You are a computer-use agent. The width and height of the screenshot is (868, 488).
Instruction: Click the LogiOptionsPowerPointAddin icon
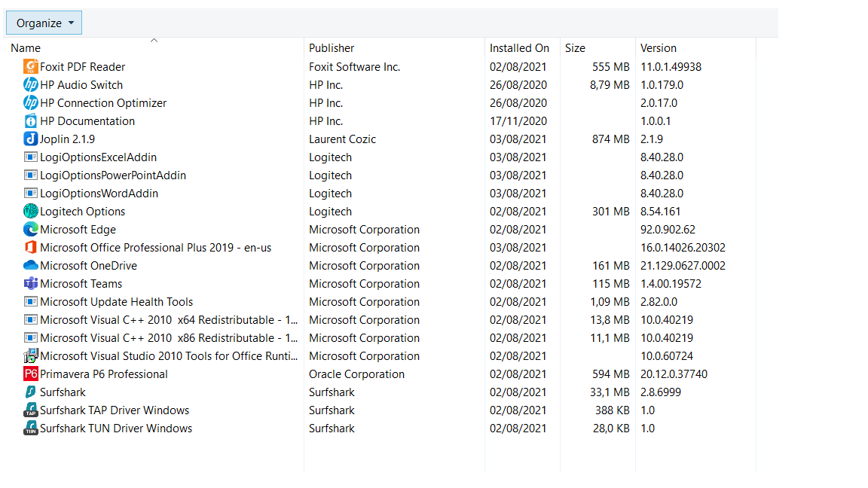click(30, 175)
